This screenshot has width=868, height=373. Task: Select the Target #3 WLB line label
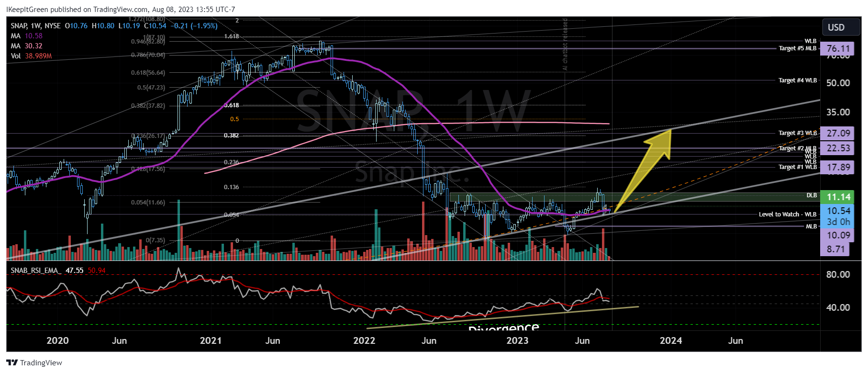coord(797,133)
